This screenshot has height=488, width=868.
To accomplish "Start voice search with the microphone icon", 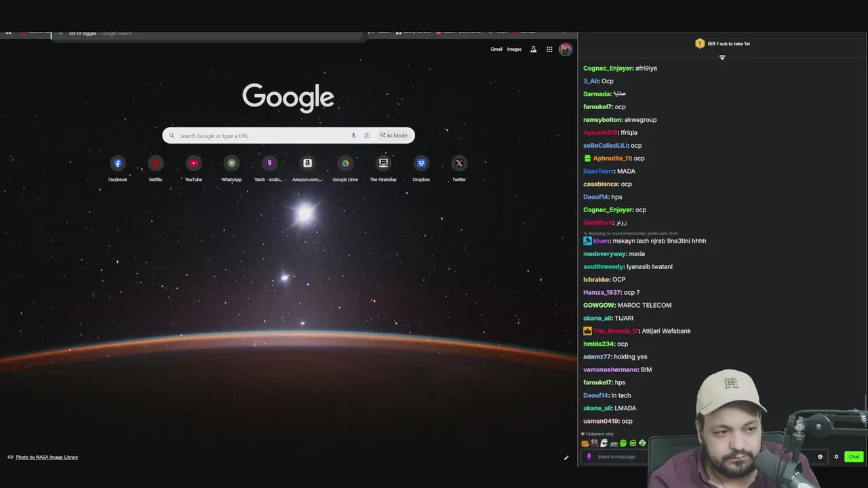I will pyautogui.click(x=353, y=136).
